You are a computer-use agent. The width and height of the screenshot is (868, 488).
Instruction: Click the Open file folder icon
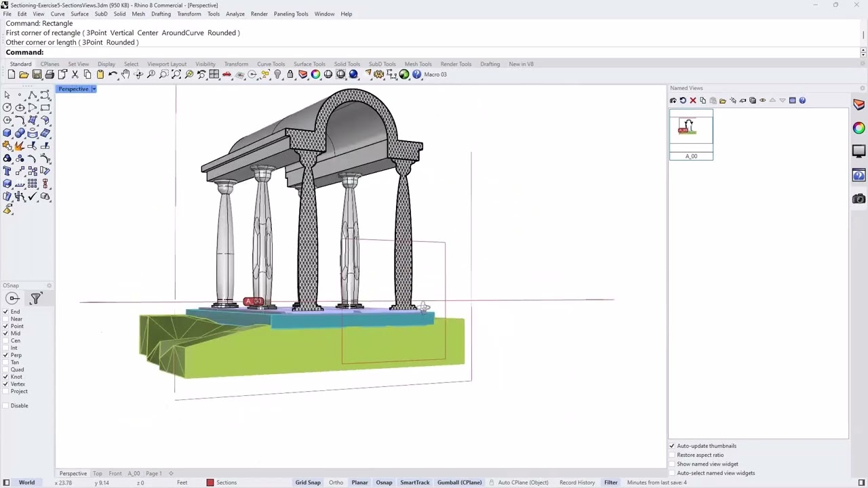coord(24,75)
